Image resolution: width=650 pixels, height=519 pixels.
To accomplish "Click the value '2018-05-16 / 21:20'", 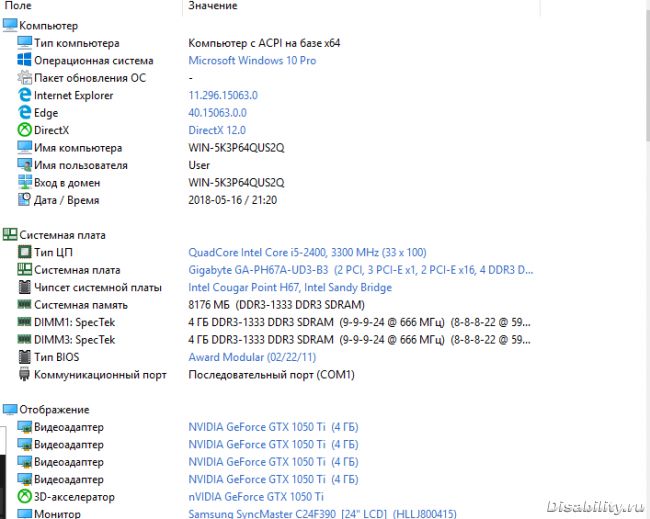I will 233,200.
